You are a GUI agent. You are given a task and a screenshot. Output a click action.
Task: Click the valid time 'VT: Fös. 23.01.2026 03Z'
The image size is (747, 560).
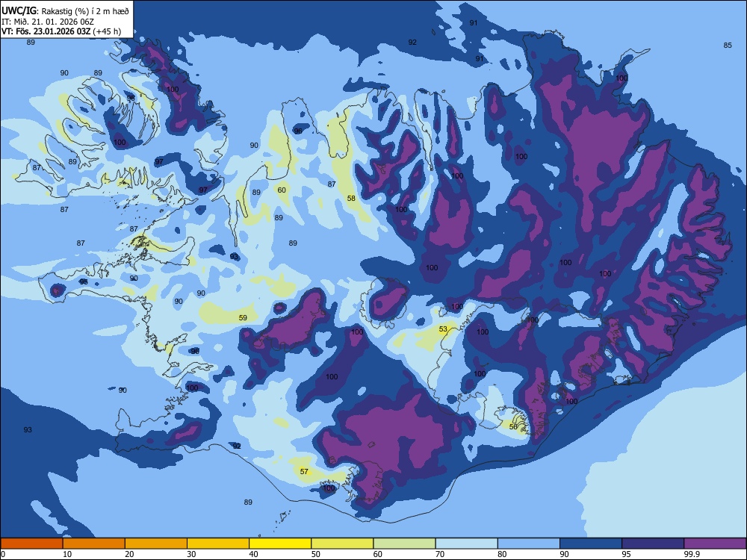tap(46, 31)
